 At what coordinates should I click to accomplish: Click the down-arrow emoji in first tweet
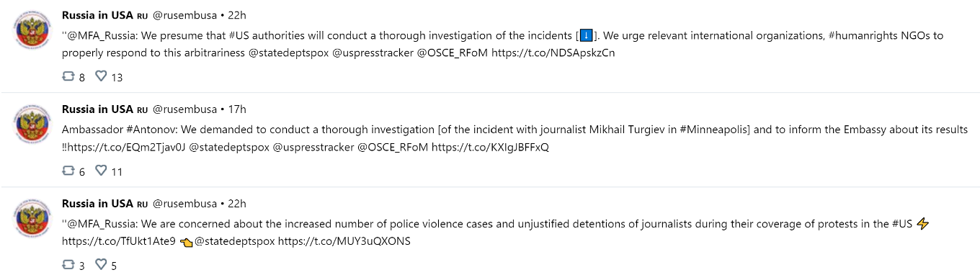[x=586, y=35]
